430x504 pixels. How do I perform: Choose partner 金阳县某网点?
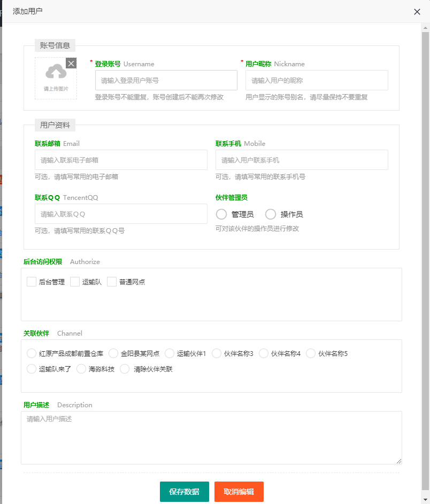(113, 354)
